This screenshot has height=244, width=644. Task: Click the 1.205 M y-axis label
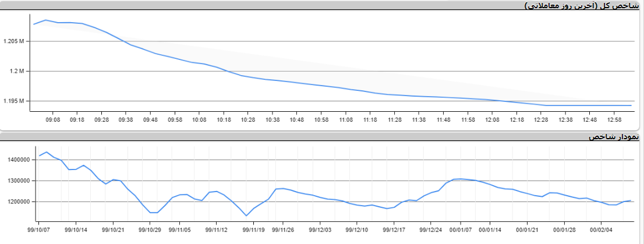(x=13, y=42)
